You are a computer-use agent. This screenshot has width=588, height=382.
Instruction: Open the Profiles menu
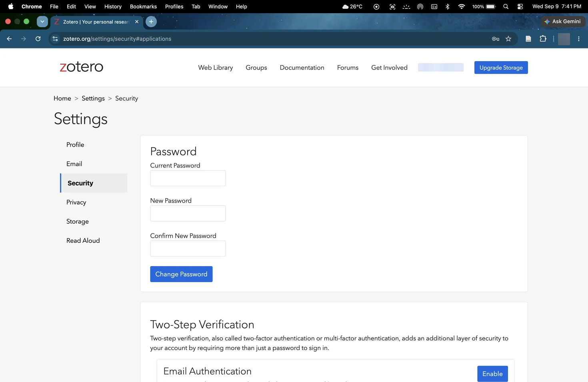tap(174, 6)
